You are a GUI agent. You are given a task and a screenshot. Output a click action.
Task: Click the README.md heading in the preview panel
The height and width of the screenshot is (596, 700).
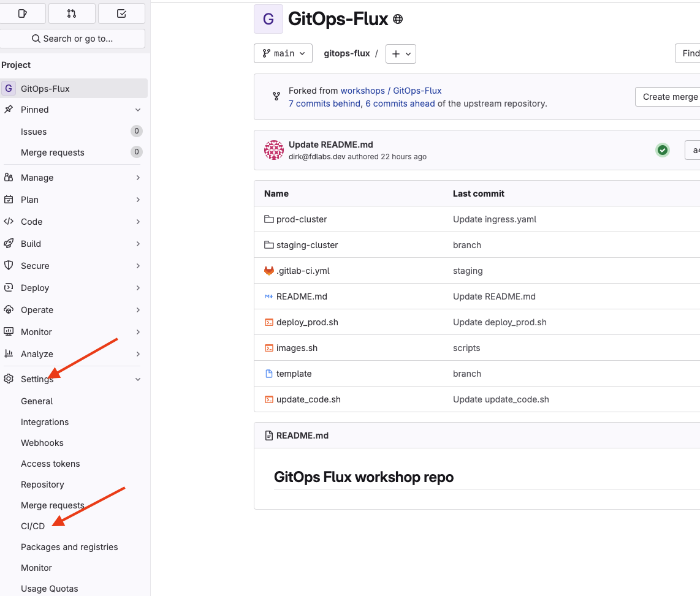click(x=302, y=436)
